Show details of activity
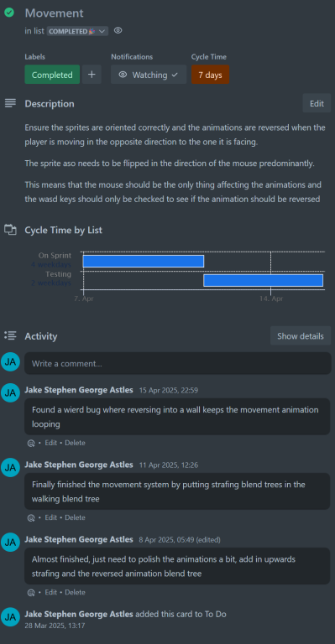335x644 pixels. [301, 336]
